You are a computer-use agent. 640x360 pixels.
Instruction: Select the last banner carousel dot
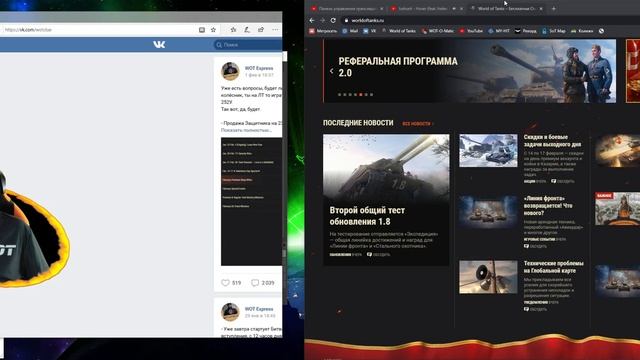(371, 95)
